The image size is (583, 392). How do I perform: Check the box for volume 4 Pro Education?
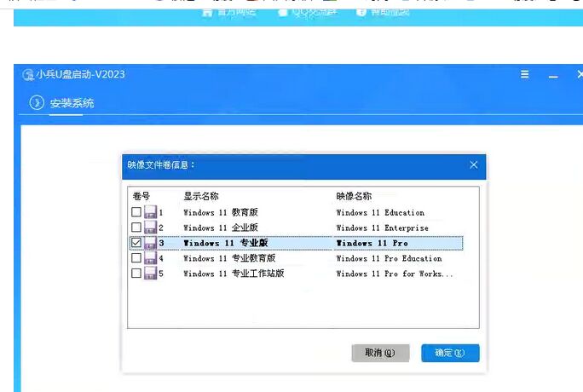(136, 258)
